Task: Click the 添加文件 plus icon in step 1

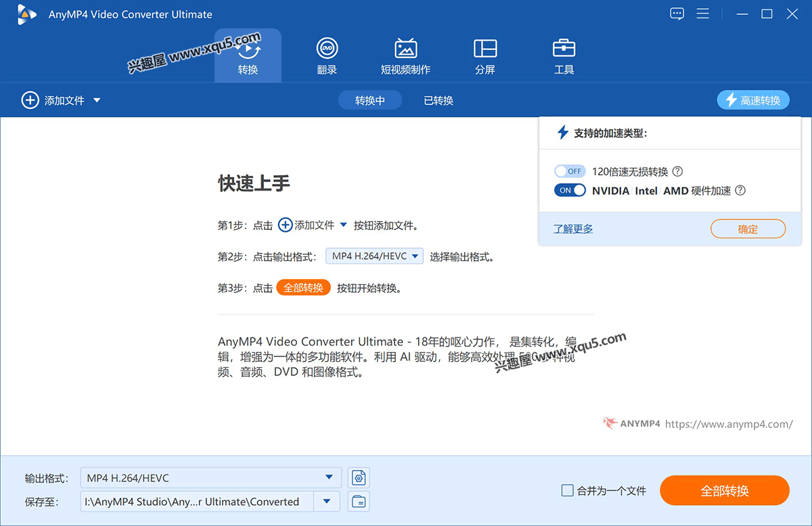Action: (286, 225)
